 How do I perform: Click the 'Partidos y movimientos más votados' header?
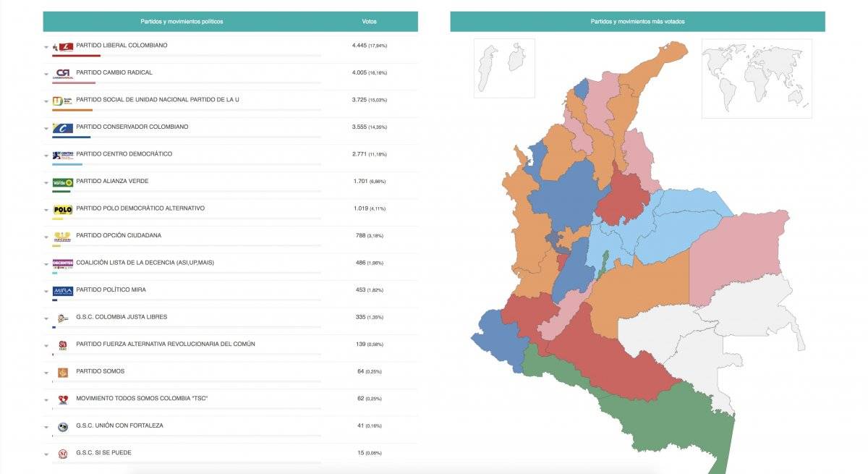[637, 22]
